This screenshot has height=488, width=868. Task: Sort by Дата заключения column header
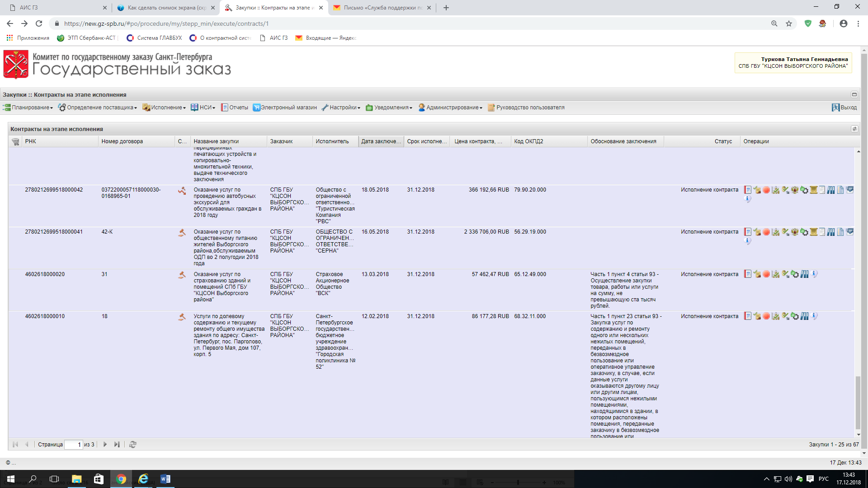[x=381, y=141]
